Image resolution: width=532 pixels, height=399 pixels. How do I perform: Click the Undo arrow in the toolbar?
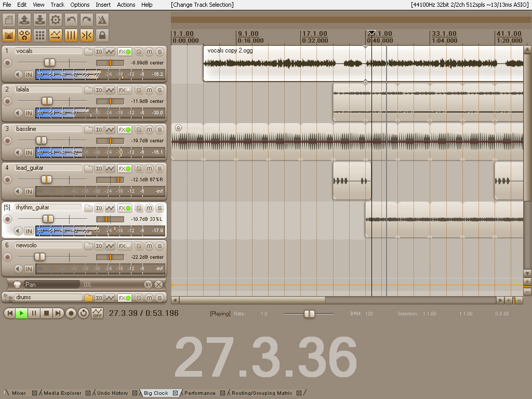(71, 20)
